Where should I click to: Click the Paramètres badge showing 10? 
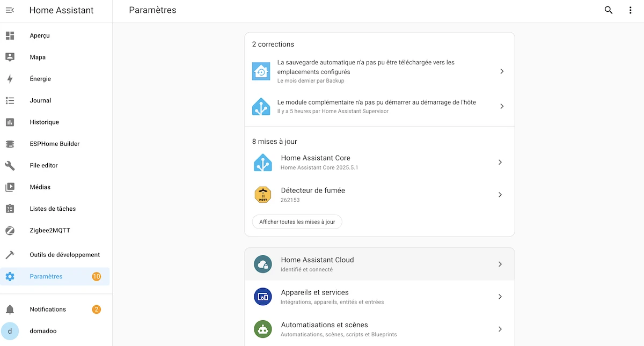(97, 277)
